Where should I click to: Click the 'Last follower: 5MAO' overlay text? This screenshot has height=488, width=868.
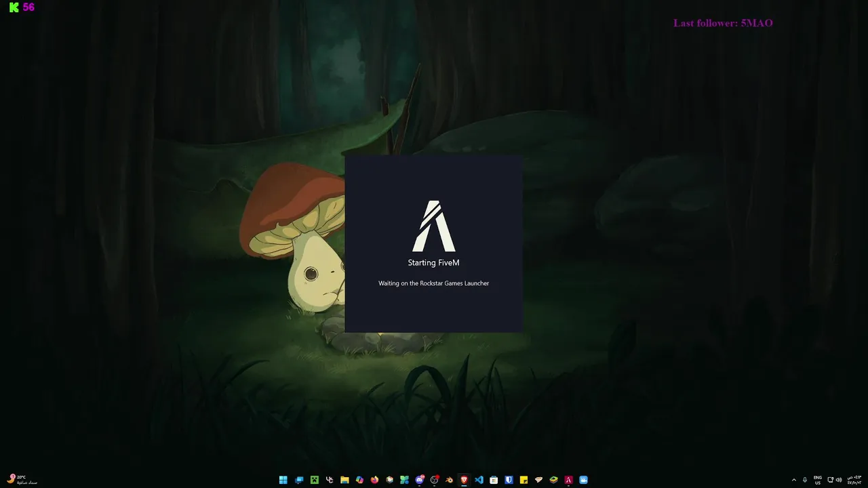point(723,23)
